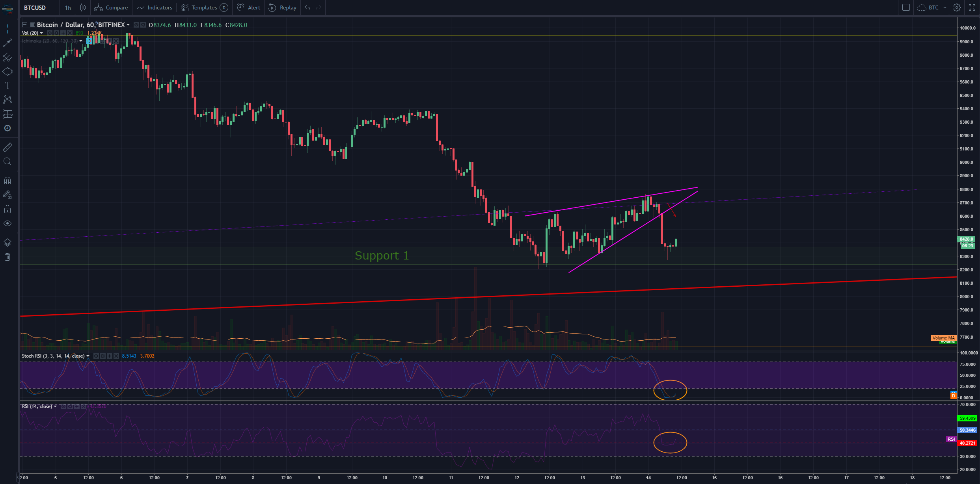
Task: Expand the Stoch RSI indicator menu
Action: point(88,356)
